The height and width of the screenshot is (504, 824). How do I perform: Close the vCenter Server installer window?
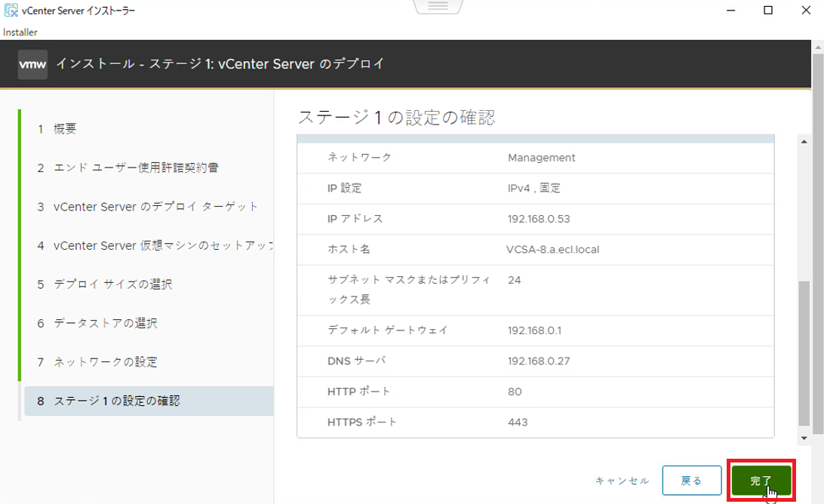point(804,11)
